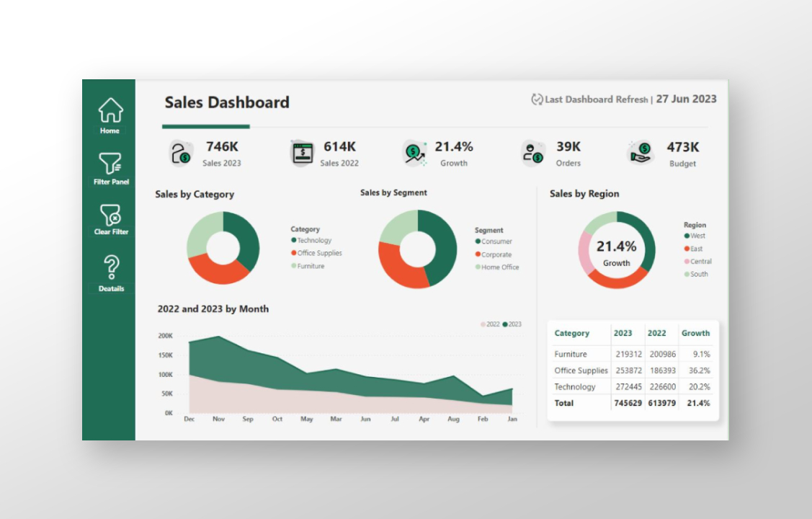812x519 pixels.
Task: Click the dashboard refresh clock icon
Action: click(x=537, y=99)
